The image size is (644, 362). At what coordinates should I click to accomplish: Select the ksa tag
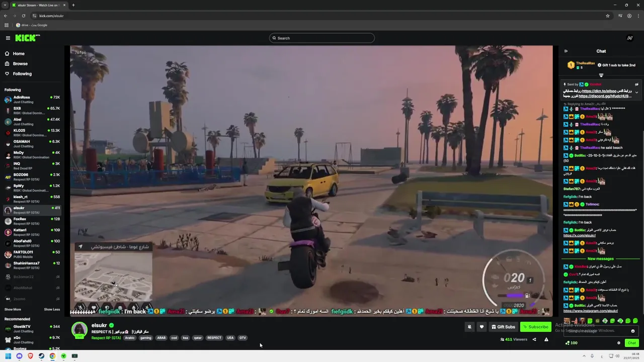pos(186,338)
